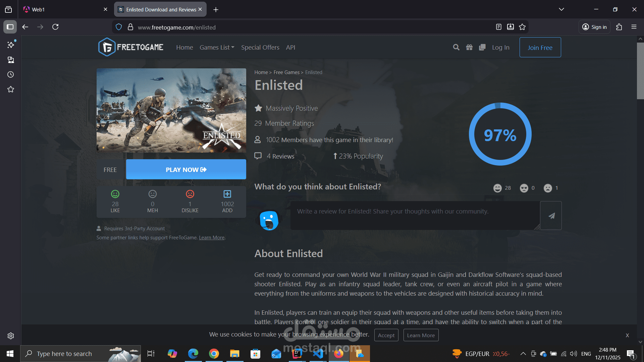Screen dimensions: 644x362
Task: Open the sidebar AI sparkle icon
Action: click(11, 45)
